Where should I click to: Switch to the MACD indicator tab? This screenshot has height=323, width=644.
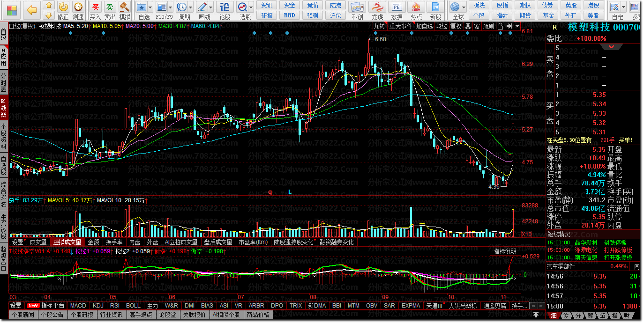(x=78, y=306)
